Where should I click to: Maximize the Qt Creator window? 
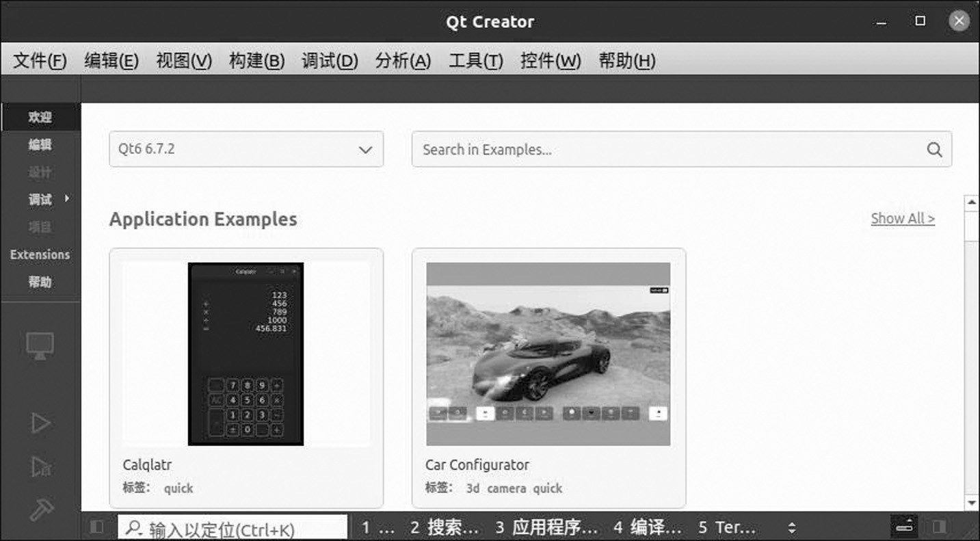(921, 21)
